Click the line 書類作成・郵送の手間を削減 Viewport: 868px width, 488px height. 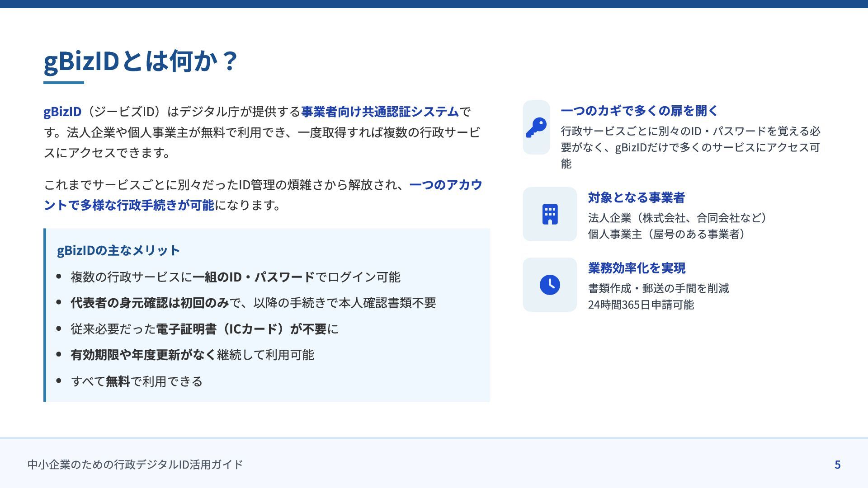[658, 288]
